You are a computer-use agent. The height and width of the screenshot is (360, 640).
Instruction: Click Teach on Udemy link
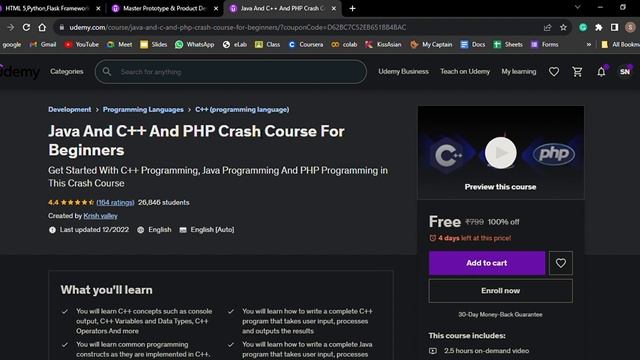465,71
